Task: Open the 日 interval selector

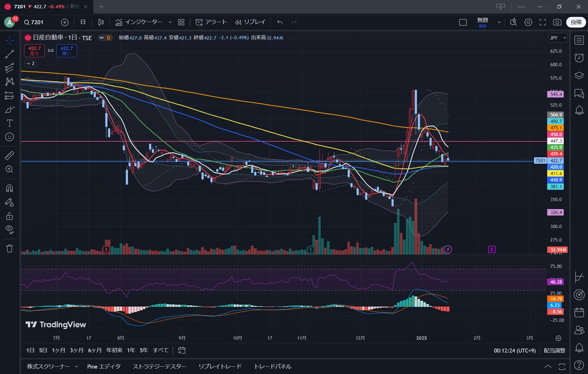Action: [x=83, y=22]
